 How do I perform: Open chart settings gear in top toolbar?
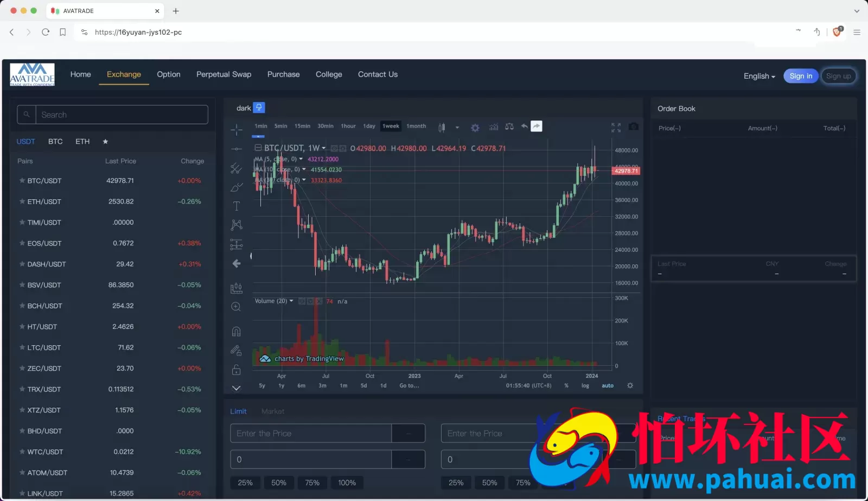[475, 128]
